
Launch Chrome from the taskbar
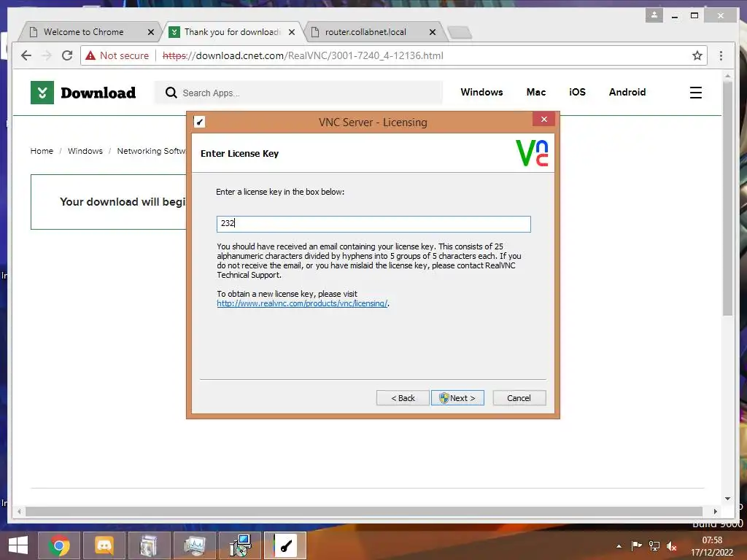click(x=60, y=545)
